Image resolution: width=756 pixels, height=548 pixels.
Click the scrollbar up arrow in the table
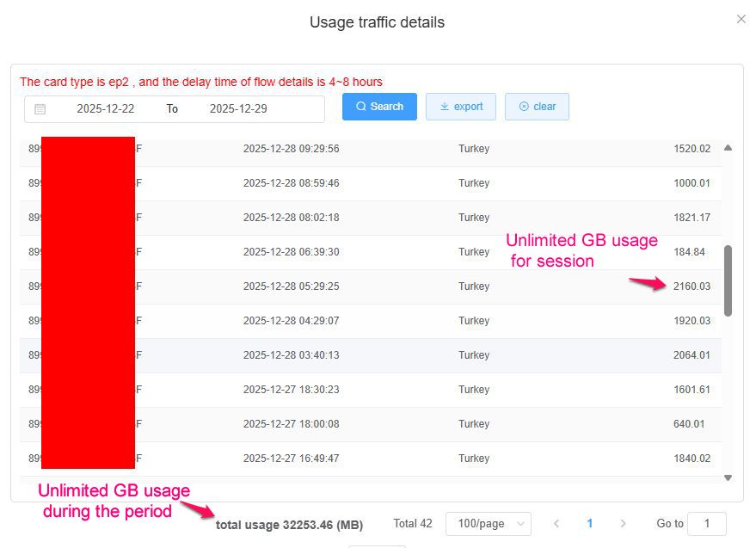pyautogui.click(x=727, y=146)
